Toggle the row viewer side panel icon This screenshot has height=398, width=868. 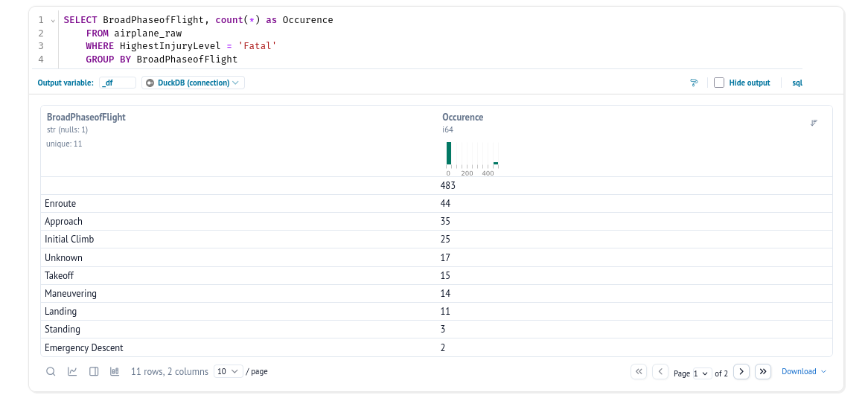coord(94,371)
